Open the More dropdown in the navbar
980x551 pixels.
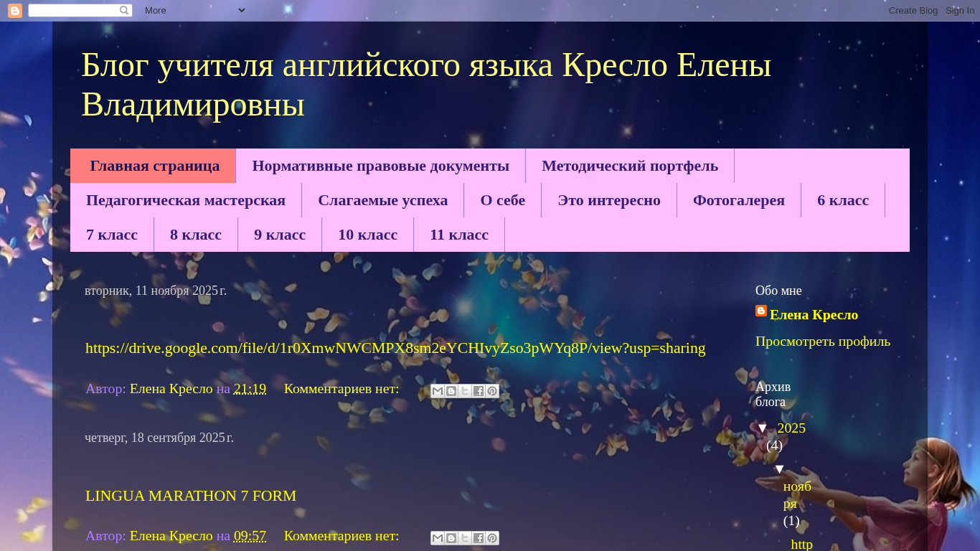(194, 10)
